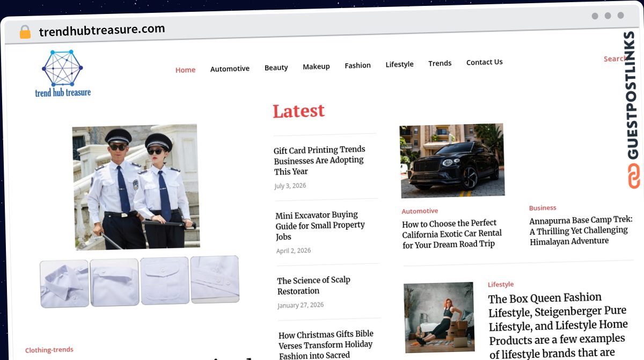Open the Contact Us page
Image resolution: width=644 pixels, height=360 pixels.
(x=484, y=62)
